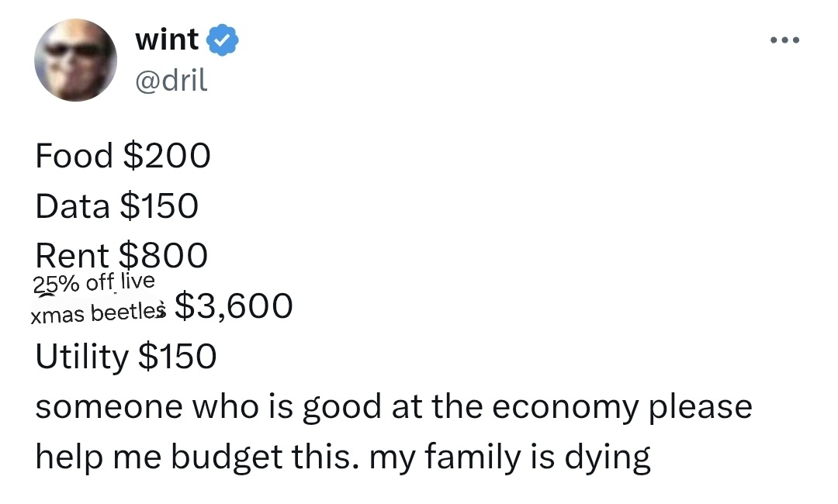Click the "25% off live" overlay text
This screenshot has height=504, width=838.
click(95, 281)
